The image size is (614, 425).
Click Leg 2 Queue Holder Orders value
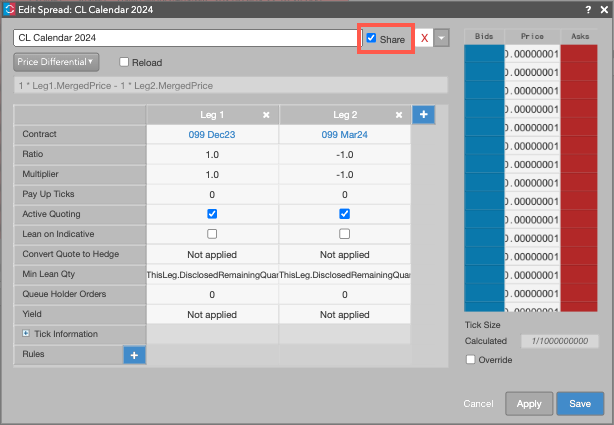(345, 295)
